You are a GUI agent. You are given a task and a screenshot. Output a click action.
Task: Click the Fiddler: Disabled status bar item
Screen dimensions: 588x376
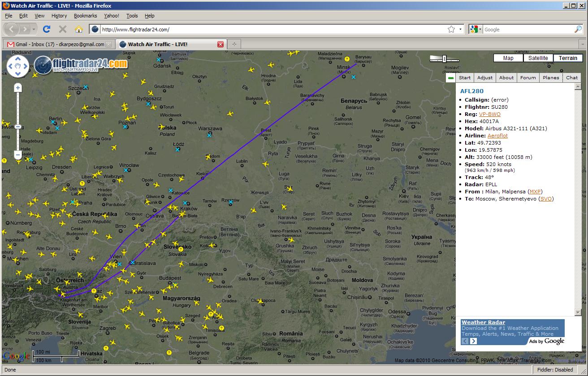tap(555, 370)
